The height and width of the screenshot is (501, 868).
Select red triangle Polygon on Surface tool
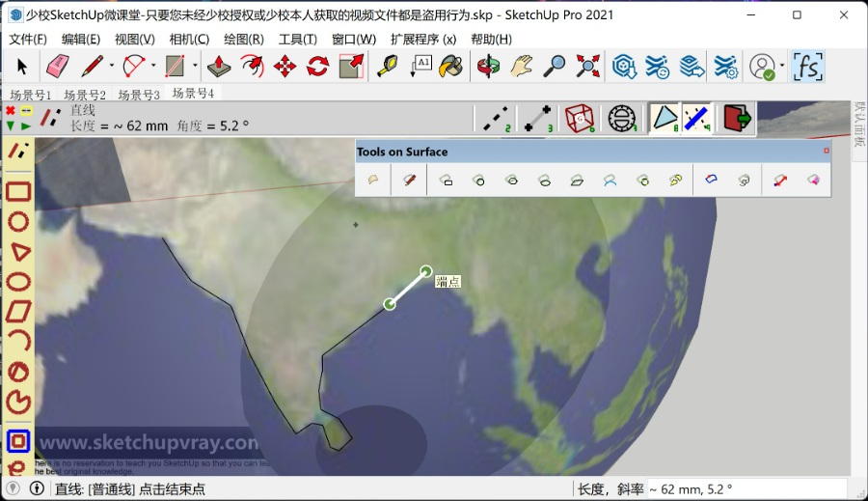click(x=19, y=252)
